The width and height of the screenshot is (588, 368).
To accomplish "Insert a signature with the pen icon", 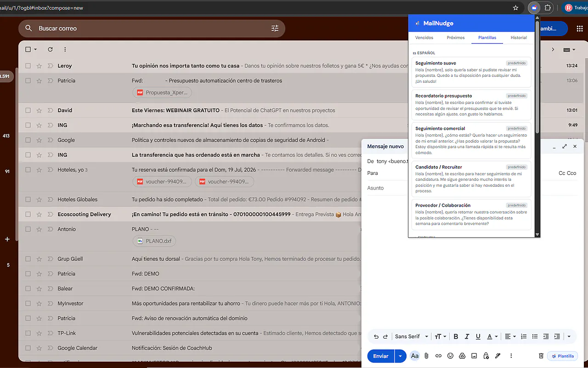I will coord(498,356).
